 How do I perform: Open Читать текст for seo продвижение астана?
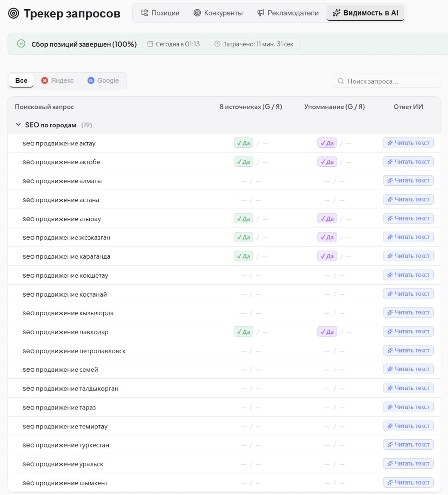tap(408, 199)
